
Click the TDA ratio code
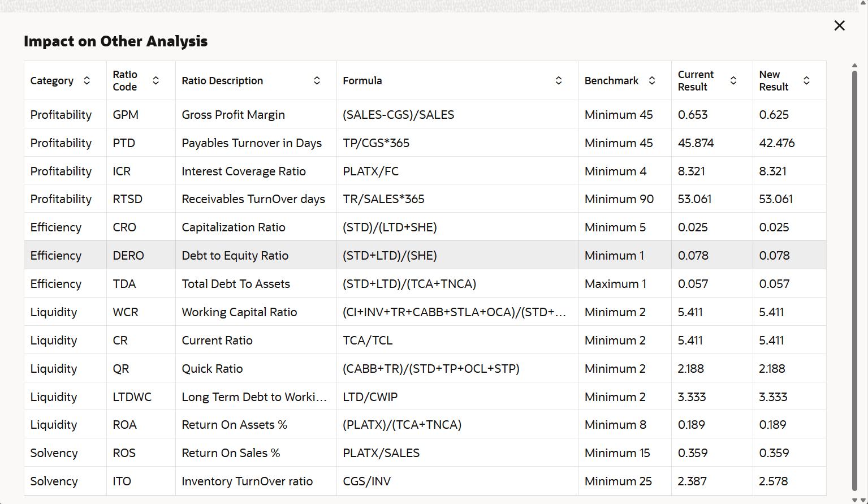click(x=124, y=284)
